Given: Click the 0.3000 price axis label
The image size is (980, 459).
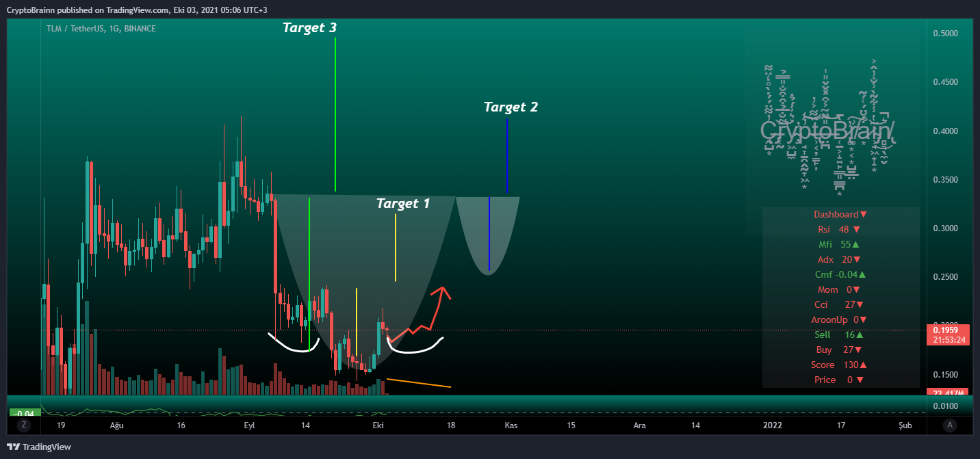Looking at the screenshot, I should [x=944, y=228].
